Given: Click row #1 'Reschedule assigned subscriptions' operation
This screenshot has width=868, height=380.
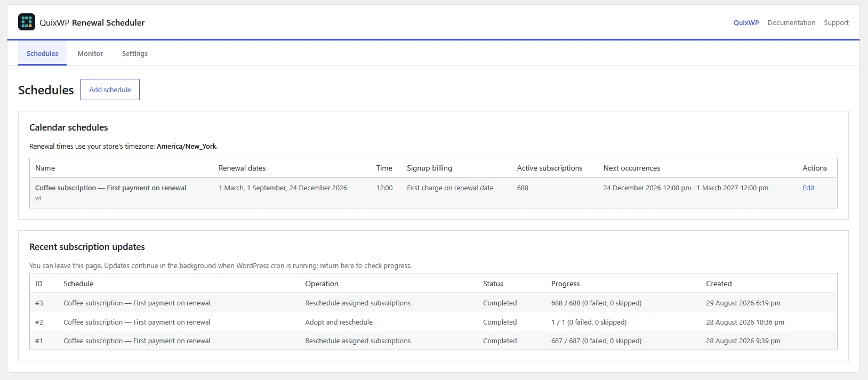Looking at the screenshot, I should coord(358,341).
